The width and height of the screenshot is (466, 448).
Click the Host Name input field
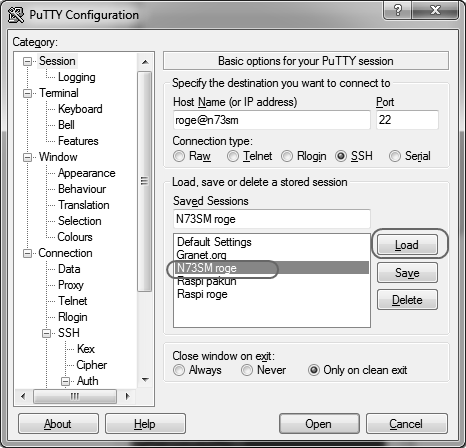(272, 120)
